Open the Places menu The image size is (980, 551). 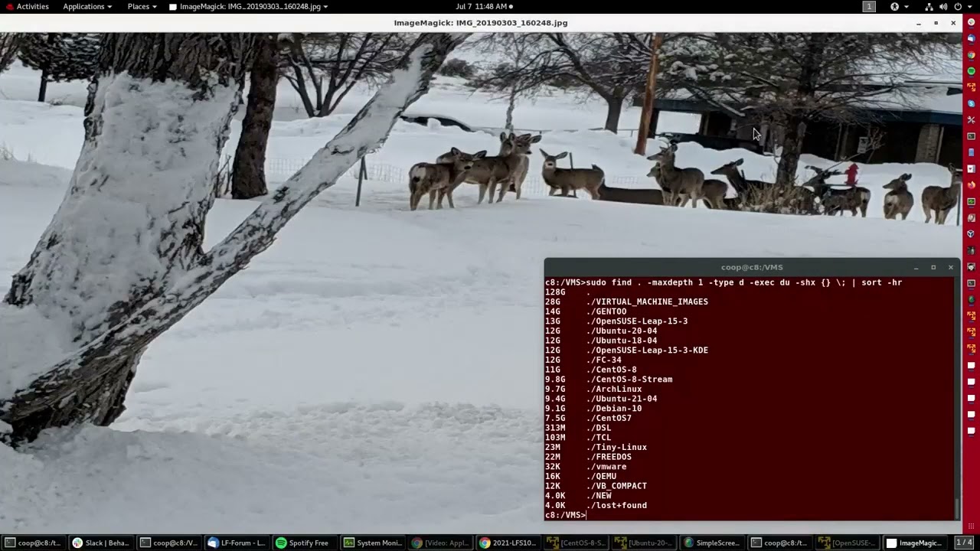click(x=142, y=6)
